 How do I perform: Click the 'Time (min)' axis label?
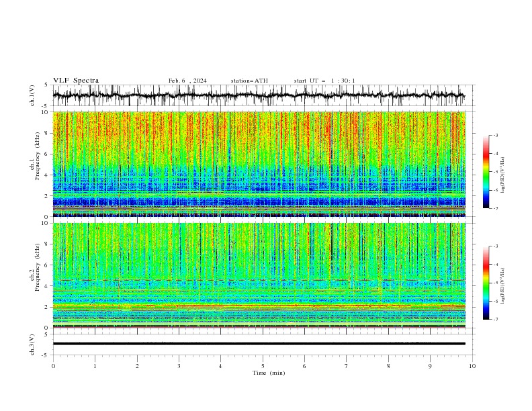click(269, 373)
